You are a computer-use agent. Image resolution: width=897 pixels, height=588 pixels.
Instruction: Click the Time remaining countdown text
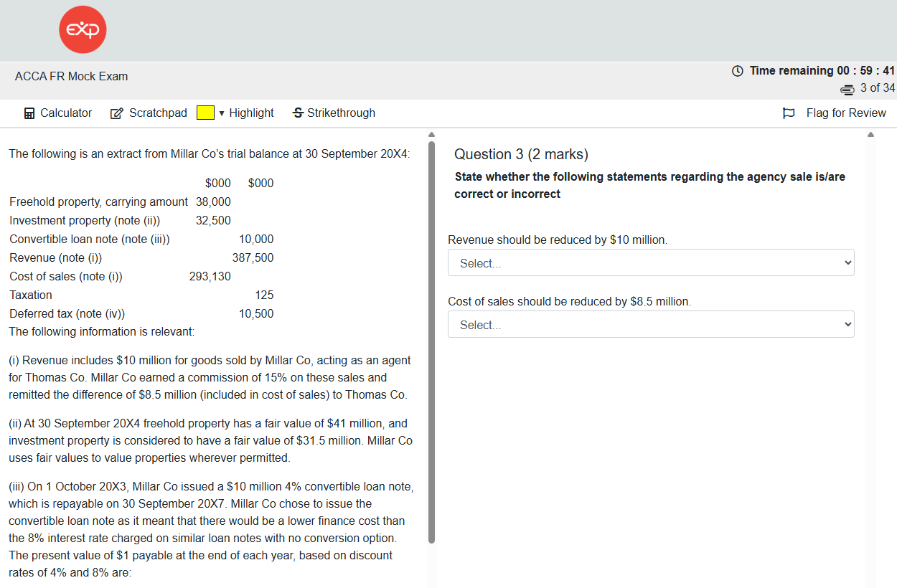(x=822, y=70)
